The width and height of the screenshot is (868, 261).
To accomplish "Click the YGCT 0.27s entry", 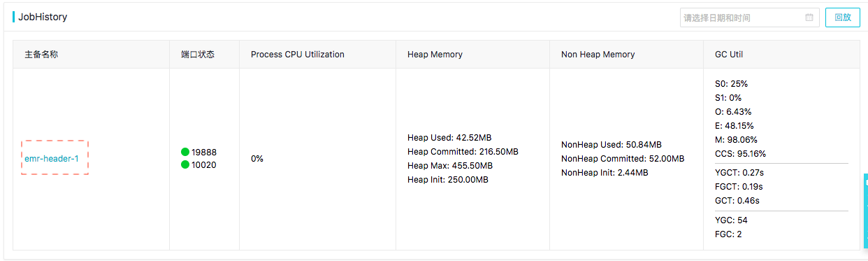I will (739, 173).
